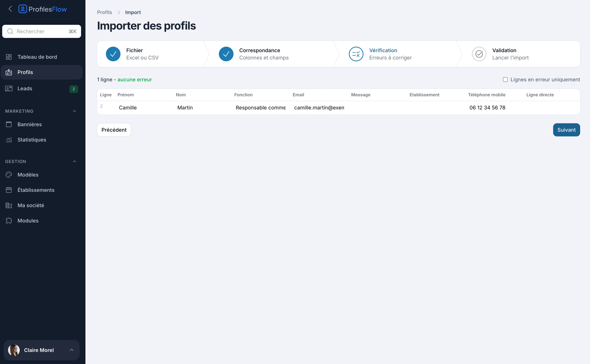The image size is (590, 364).
Task: Go to Statistiques page
Action: [42, 140]
